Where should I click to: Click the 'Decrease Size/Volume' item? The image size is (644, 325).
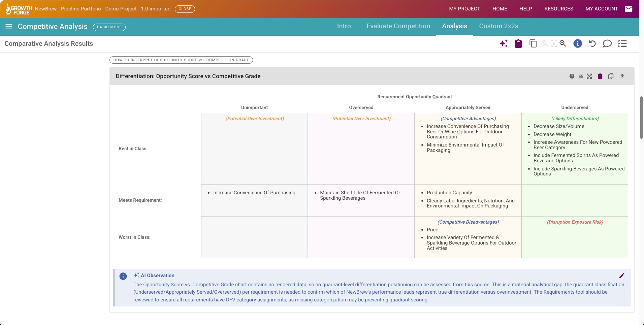pos(559,126)
